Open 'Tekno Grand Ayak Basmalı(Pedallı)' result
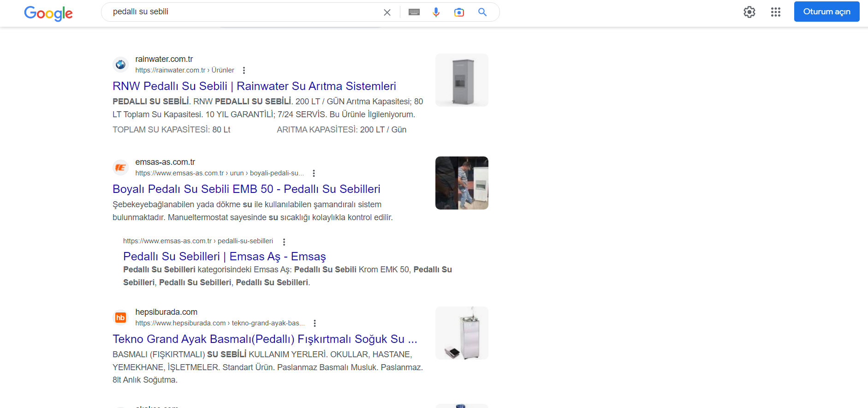The width and height of the screenshot is (868, 408). [265, 339]
